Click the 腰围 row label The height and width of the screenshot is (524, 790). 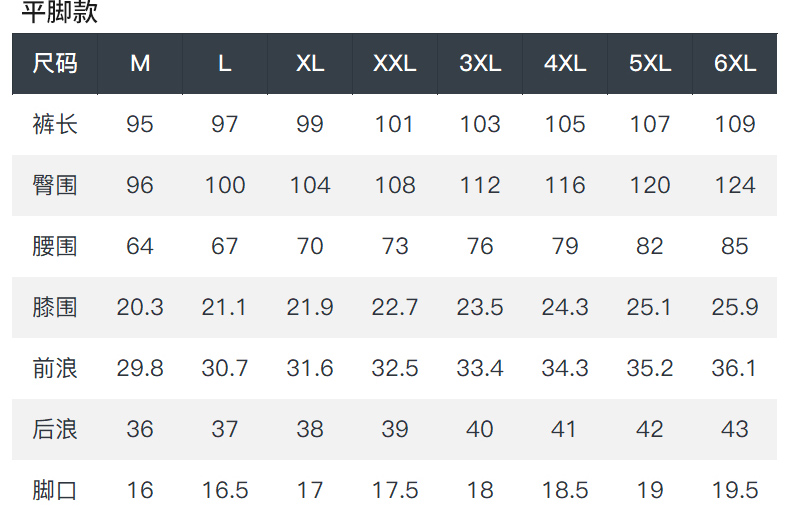(x=55, y=246)
